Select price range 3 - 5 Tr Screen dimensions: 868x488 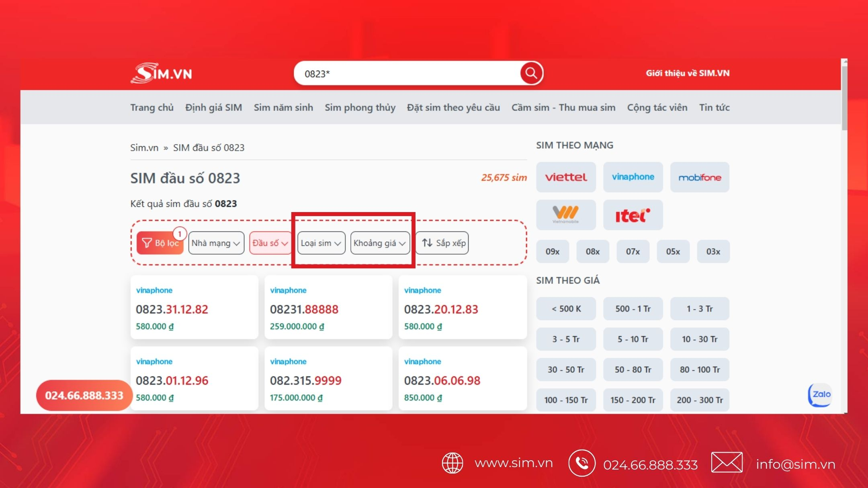point(566,339)
